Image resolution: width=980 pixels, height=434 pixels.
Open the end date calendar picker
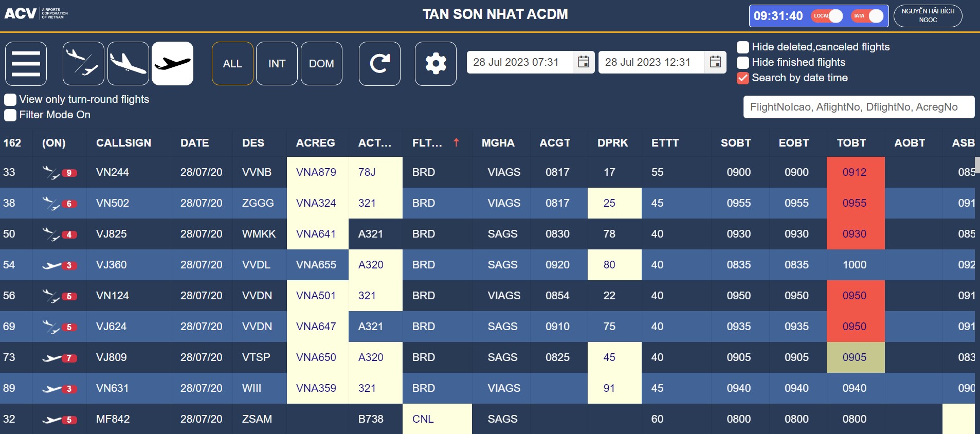pyautogui.click(x=715, y=62)
